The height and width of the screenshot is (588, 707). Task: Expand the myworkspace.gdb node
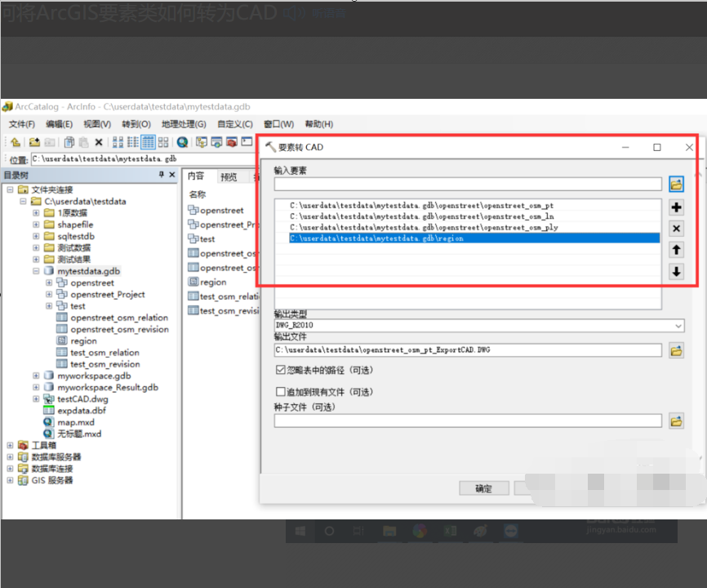coord(36,375)
